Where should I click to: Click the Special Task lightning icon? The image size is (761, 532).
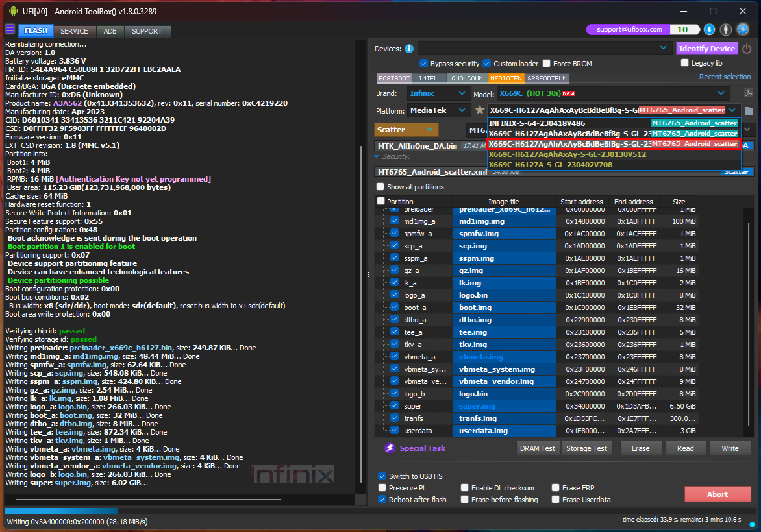pos(390,448)
